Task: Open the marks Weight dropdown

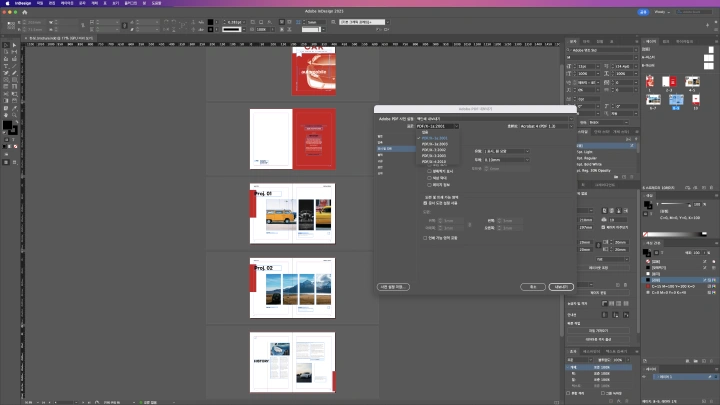Action: coord(506,160)
